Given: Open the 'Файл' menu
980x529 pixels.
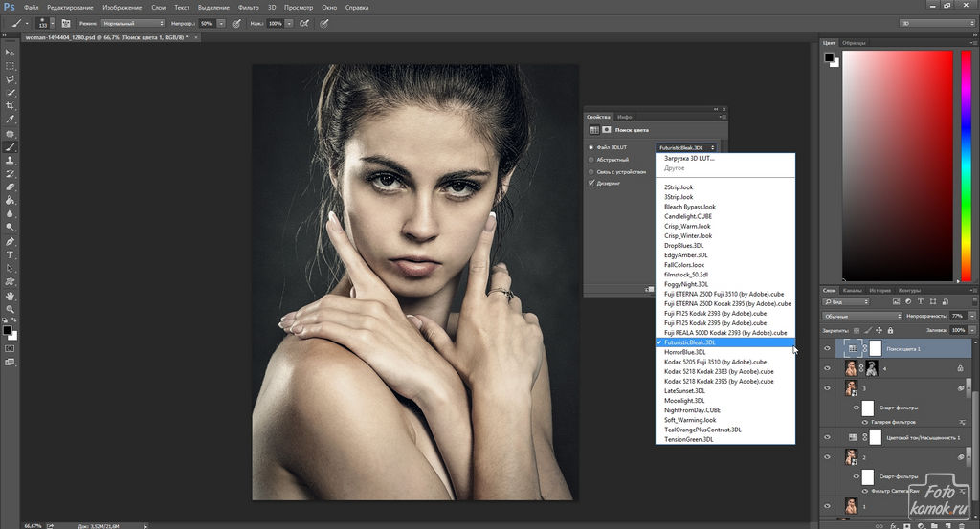Looking at the screenshot, I should 31,7.
